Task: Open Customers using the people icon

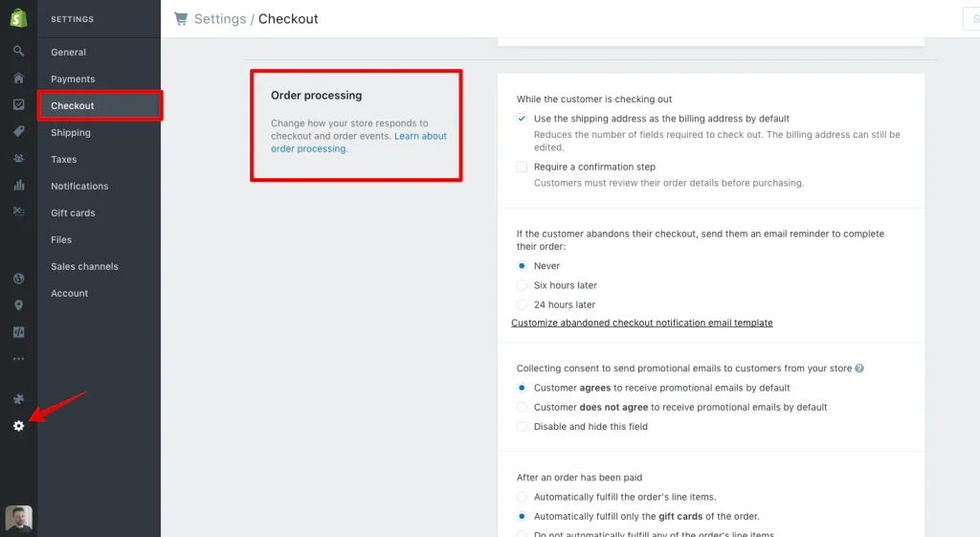Action: pos(18,158)
